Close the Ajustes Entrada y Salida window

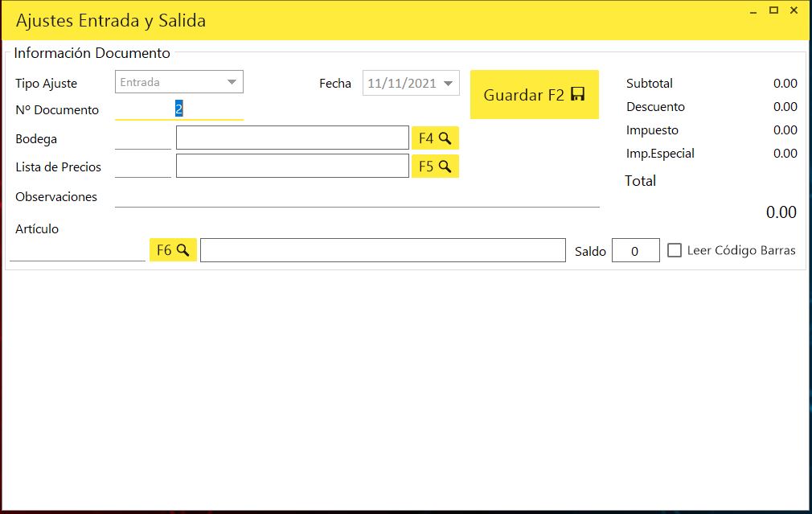pos(794,10)
